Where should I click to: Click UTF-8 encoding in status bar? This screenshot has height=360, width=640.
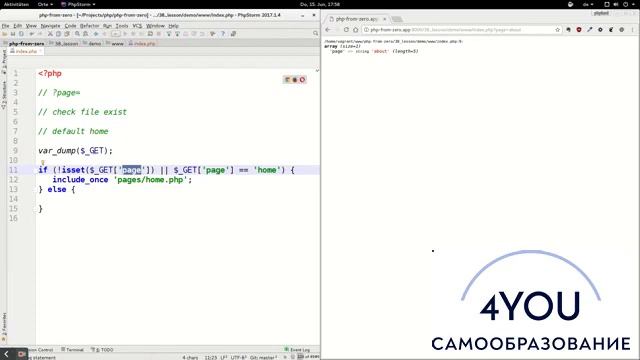coord(238,357)
